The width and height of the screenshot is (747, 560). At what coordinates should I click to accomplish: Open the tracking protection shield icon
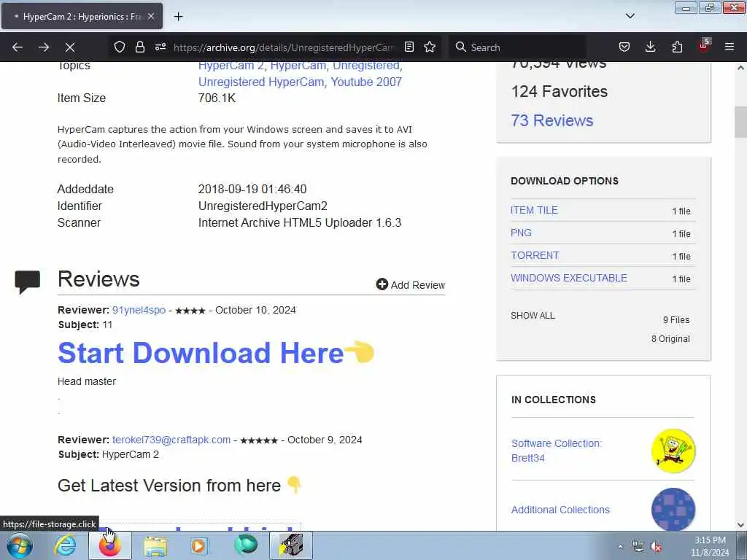coord(119,47)
